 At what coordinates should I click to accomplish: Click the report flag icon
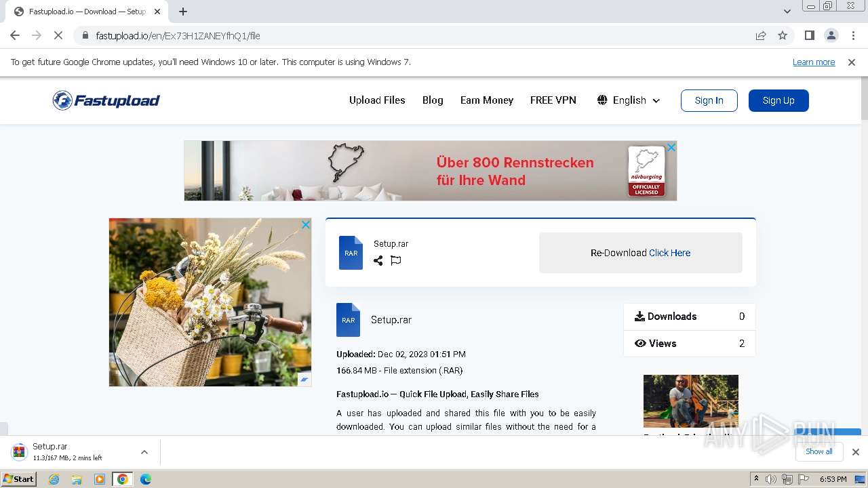coord(396,260)
